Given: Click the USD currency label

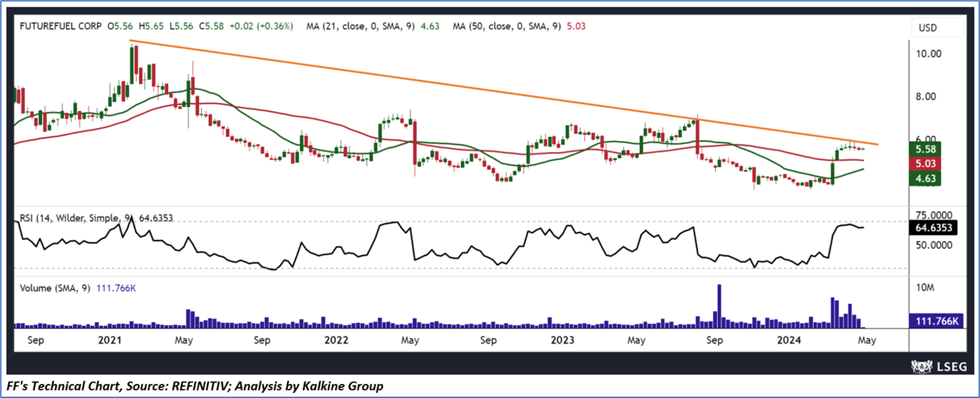Looking at the screenshot, I should pos(926,28).
